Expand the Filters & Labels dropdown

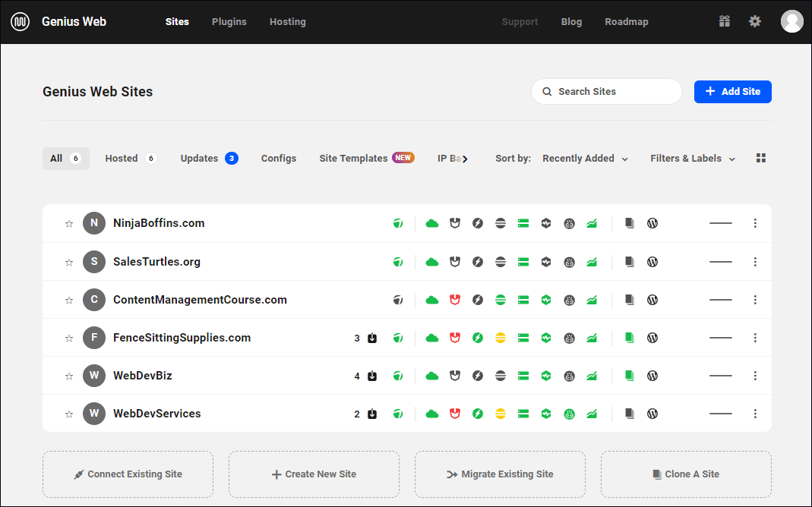[693, 159]
